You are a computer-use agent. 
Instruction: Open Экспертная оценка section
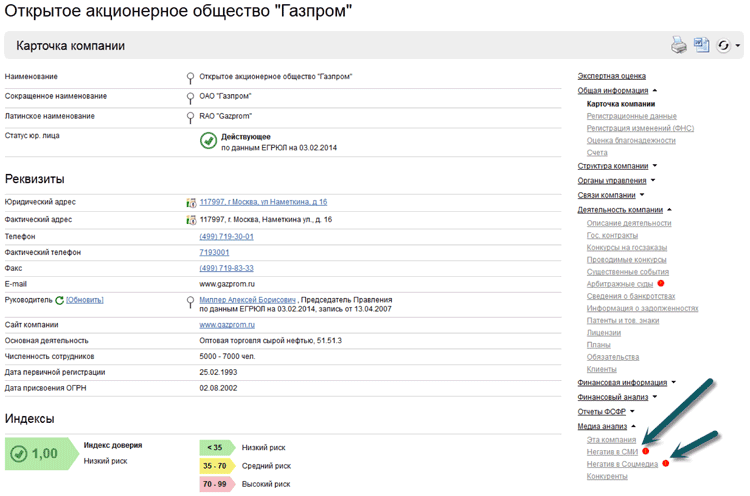[611, 76]
